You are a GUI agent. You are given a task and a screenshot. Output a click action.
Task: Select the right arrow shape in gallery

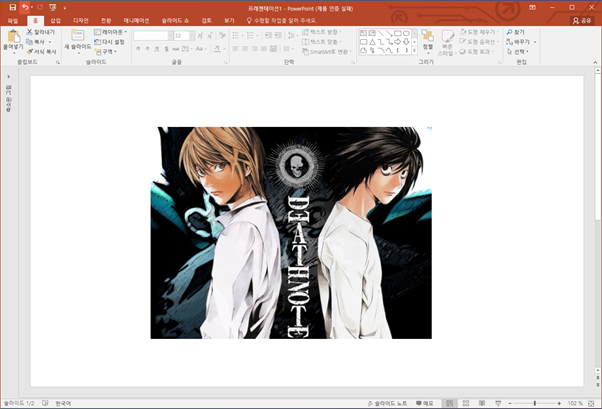coord(398,42)
